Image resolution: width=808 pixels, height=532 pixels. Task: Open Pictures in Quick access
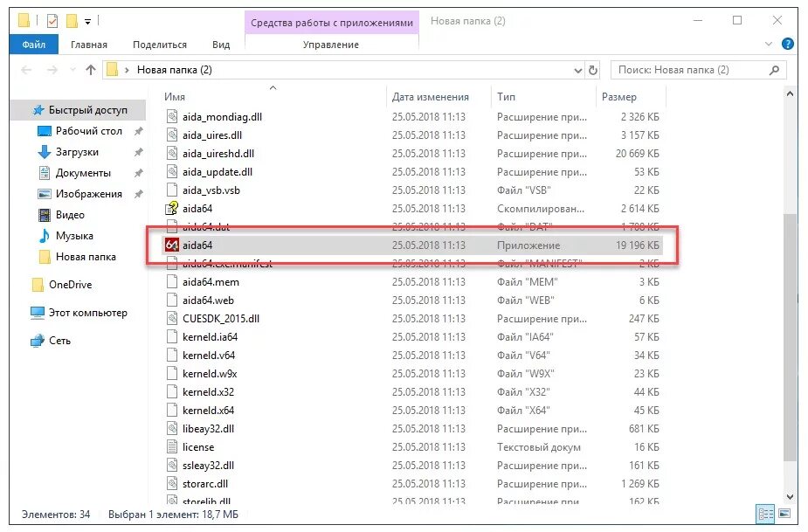point(80,194)
